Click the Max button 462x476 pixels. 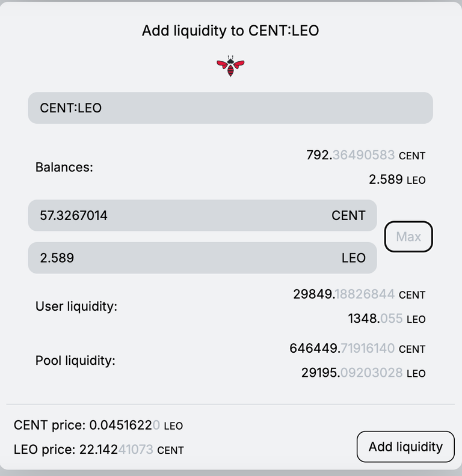(x=408, y=236)
